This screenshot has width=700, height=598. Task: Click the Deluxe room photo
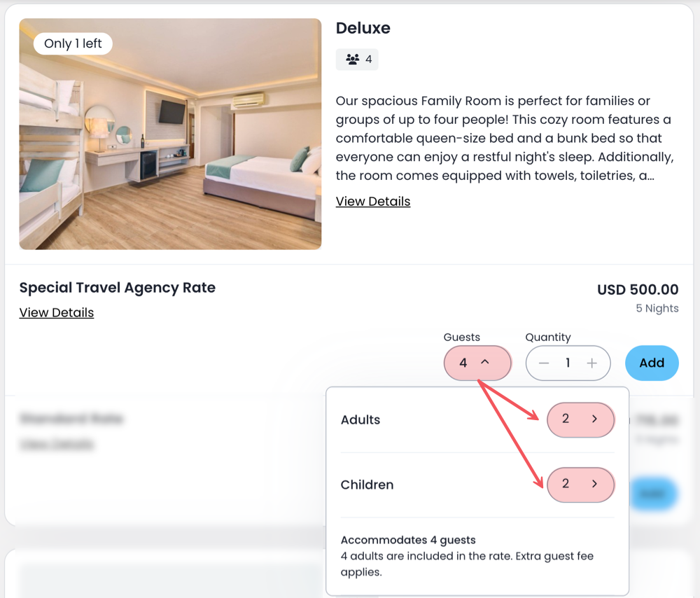(170, 134)
